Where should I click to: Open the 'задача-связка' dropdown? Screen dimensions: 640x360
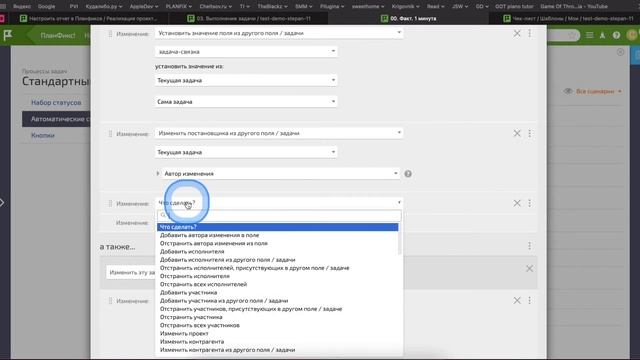246,52
